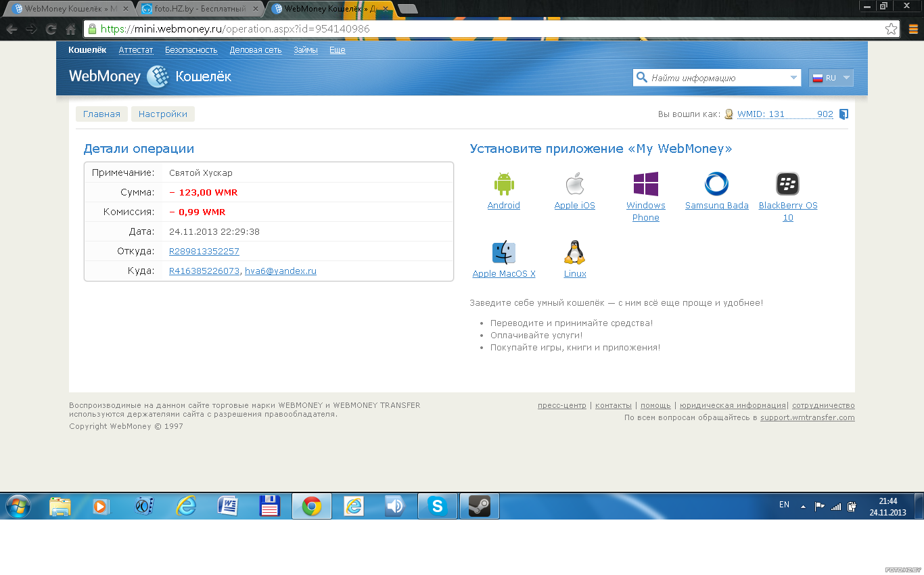Viewport: 924px width, 575px height.
Task: Click the BlackBerry OS 10 icon
Action: click(787, 184)
